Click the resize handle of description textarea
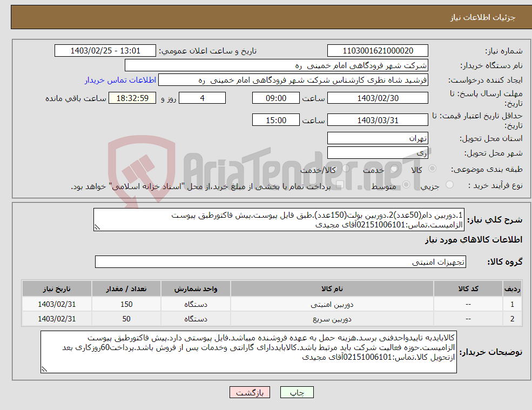Viewport: 532px width, 410px height. click(x=97, y=227)
